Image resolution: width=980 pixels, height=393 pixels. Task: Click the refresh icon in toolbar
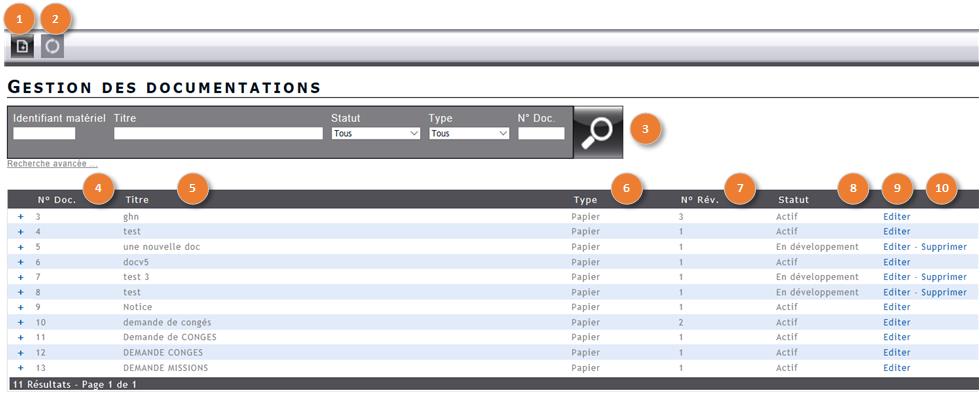click(53, 47)
